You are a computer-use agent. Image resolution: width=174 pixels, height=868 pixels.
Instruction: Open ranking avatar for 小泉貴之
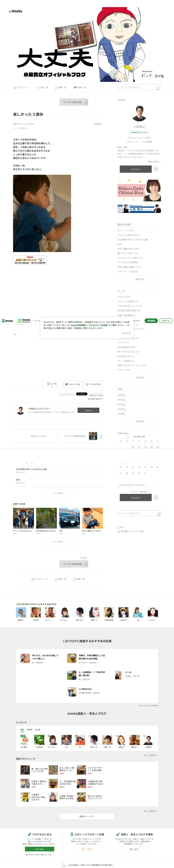(x=148, y=740)
